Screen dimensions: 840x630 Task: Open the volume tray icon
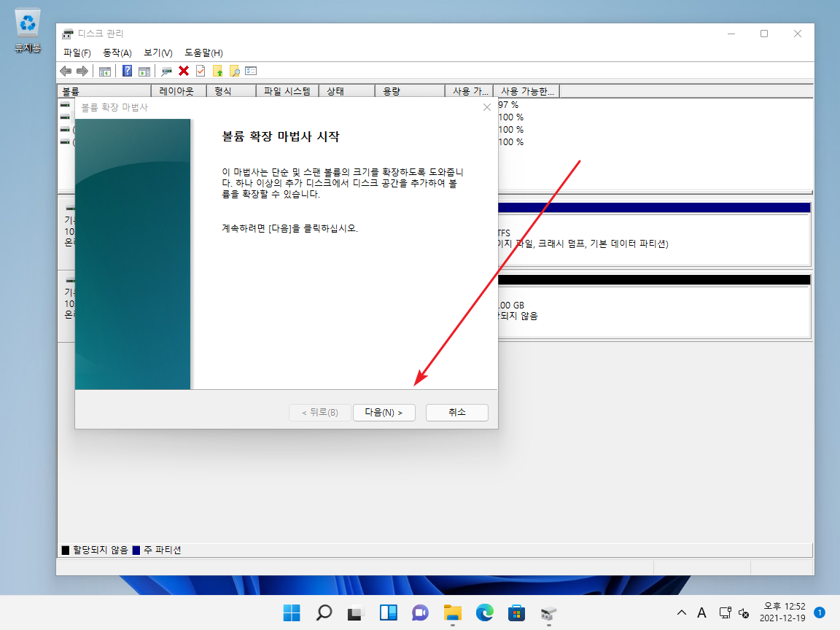744,612
